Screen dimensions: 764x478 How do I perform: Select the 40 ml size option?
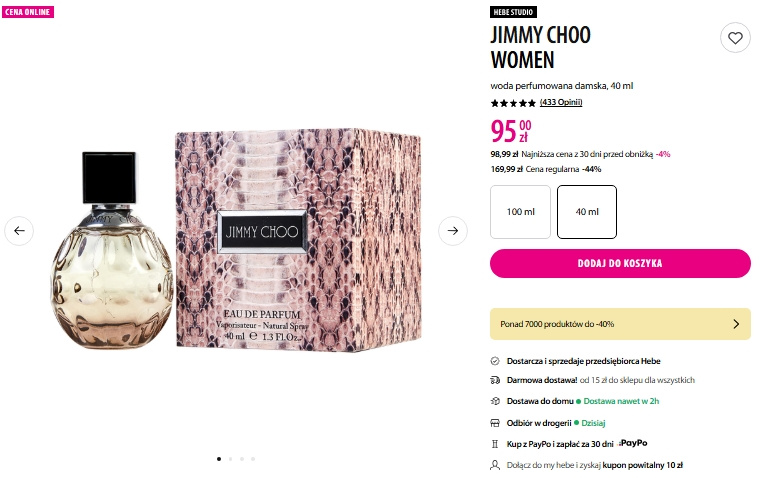[587, 212]
